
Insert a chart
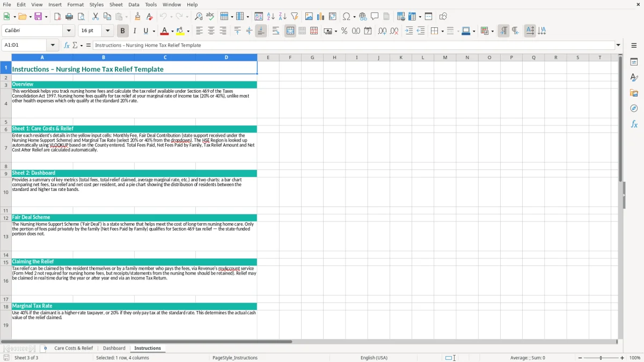pyautogui.click(x=321, y=17)
